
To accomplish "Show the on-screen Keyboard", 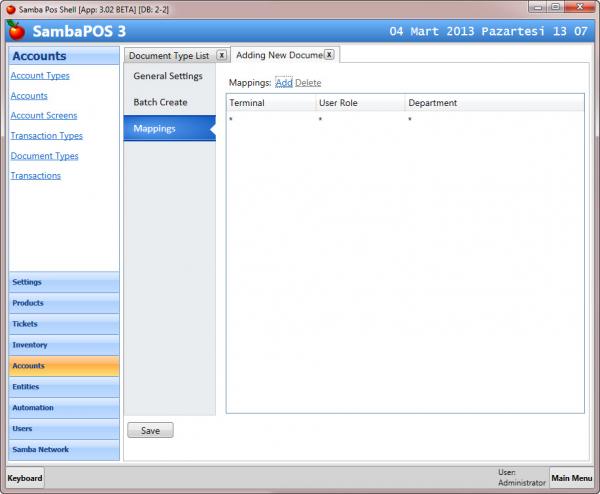I will point(26,478).
